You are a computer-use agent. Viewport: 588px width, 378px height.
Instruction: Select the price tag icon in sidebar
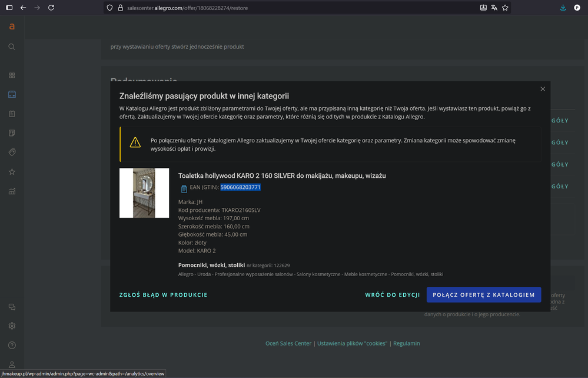[x=12, y=152]
